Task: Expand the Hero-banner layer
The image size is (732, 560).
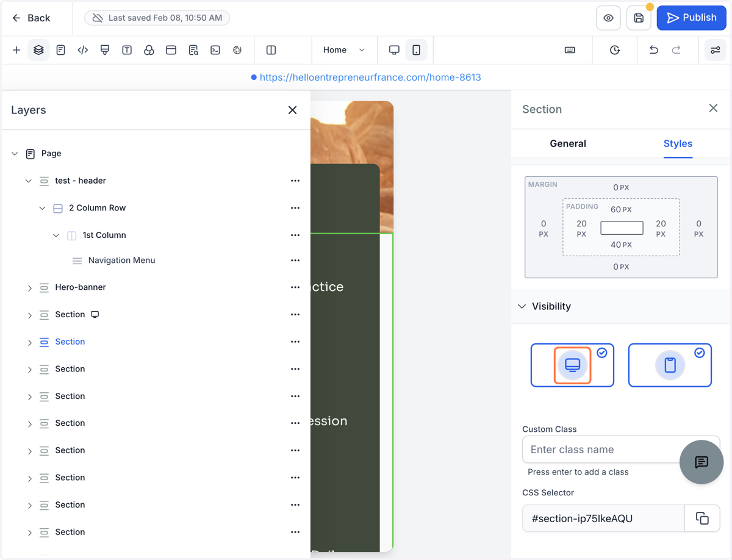Action: (29, 288)
